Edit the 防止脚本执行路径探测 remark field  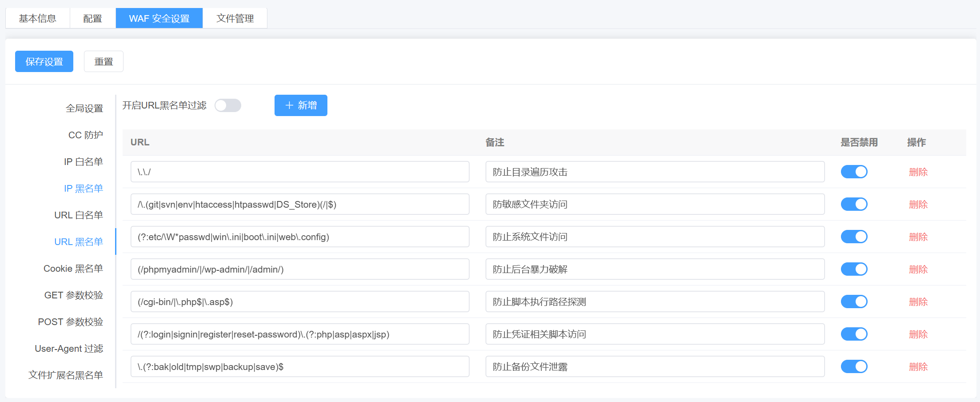coord(655,301)
